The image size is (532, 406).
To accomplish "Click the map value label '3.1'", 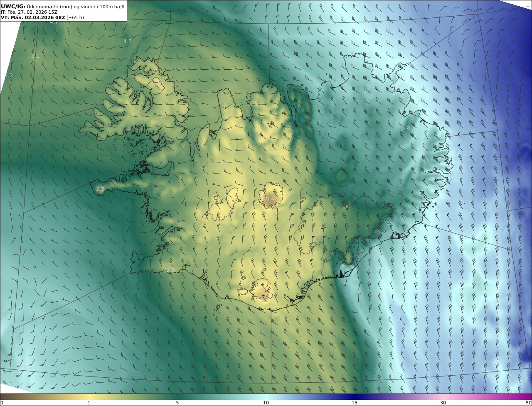I will [35, 56].
